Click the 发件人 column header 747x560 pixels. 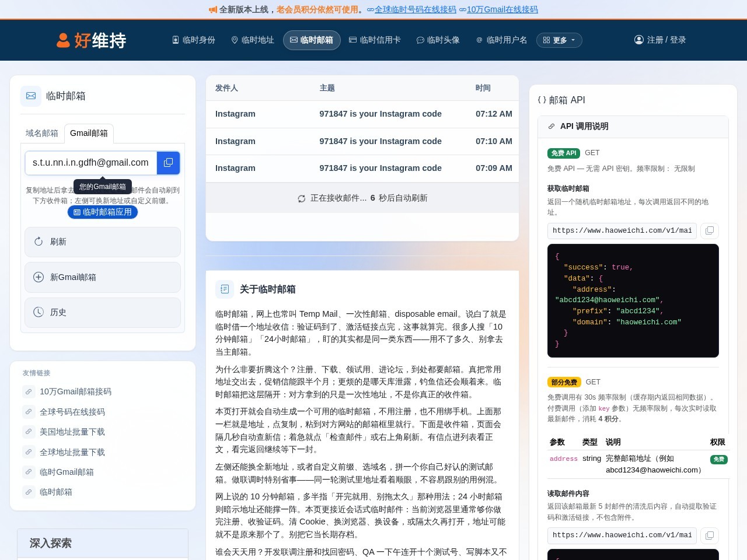[x=226, y=88]
